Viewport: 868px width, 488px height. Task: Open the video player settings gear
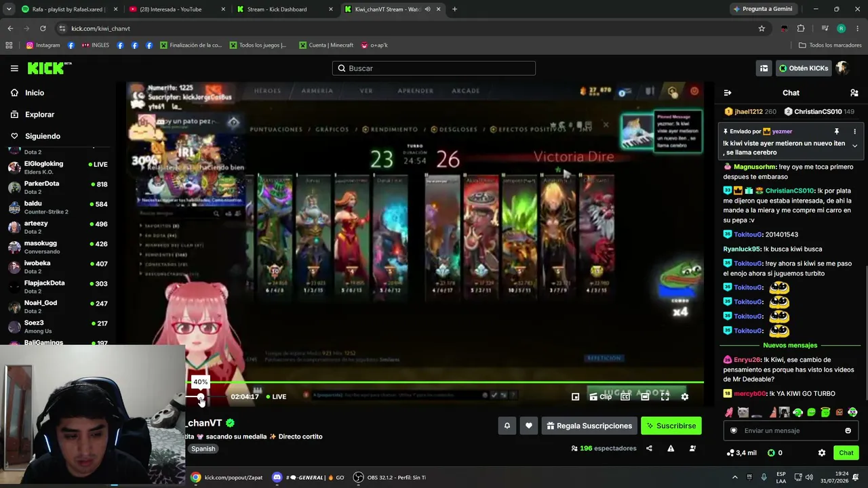(x=685, y=396)
